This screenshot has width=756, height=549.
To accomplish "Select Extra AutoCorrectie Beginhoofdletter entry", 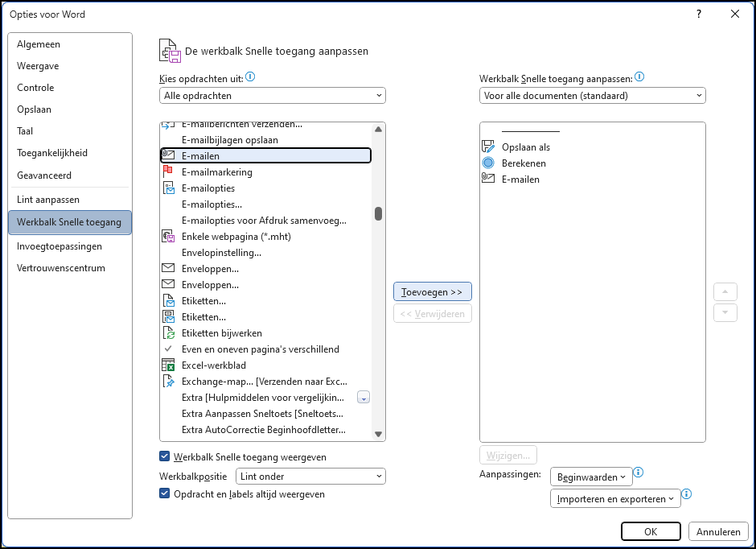I will pyautogui.click(x=265, y=429).
